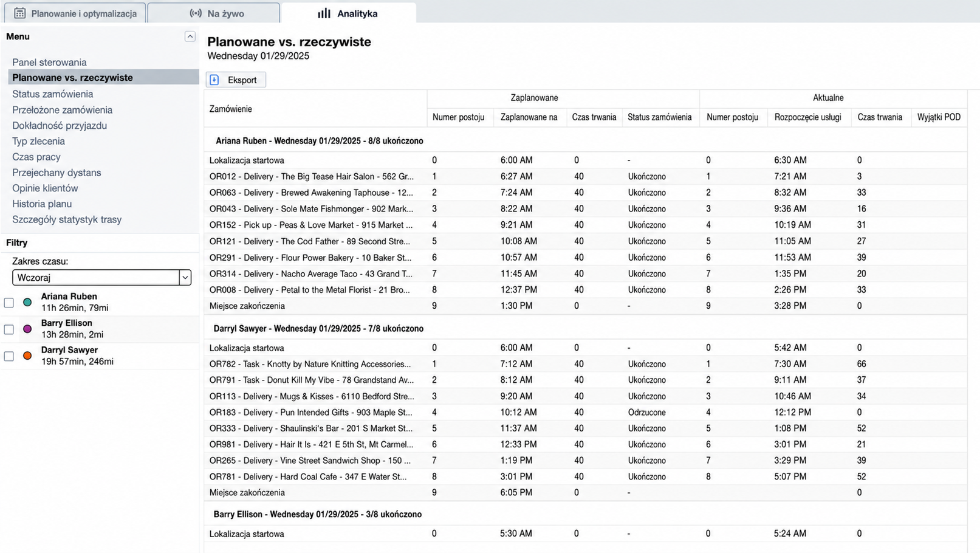Open the Zakres czasu dropdown showing Wczoraj
This screenshot has width=980, height=553.
coord(101,278)
